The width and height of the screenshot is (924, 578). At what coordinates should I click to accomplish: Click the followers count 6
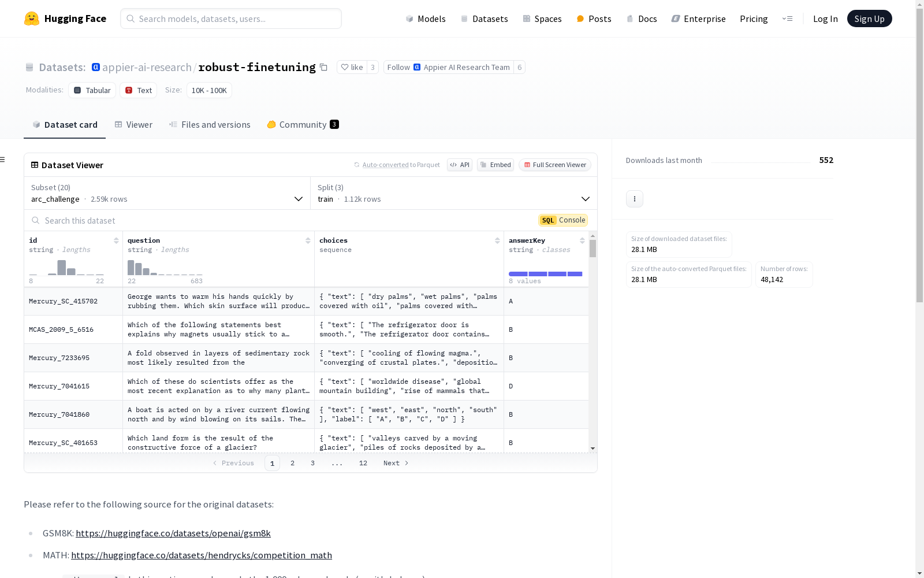(520, 67)
